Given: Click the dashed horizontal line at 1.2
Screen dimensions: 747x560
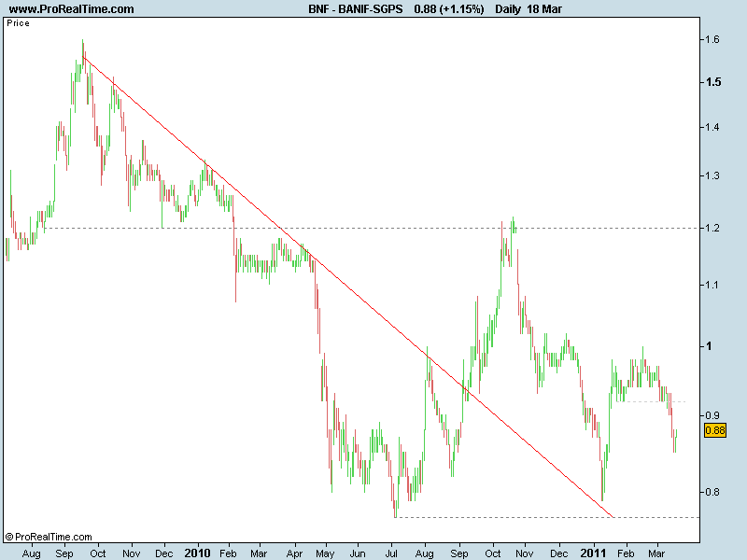Looking at the screenshot, I should 372,228.
